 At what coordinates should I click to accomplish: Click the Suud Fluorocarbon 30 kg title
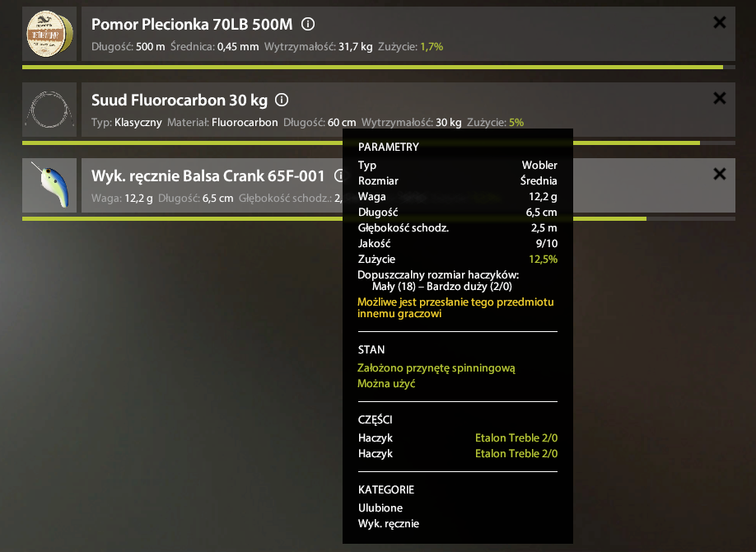pos(180,100)
